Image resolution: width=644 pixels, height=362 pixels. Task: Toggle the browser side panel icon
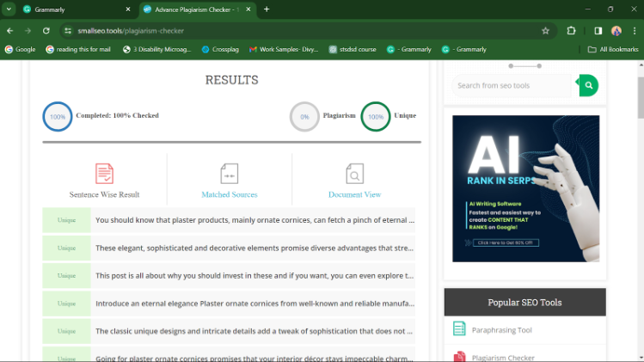coord(598,30)
